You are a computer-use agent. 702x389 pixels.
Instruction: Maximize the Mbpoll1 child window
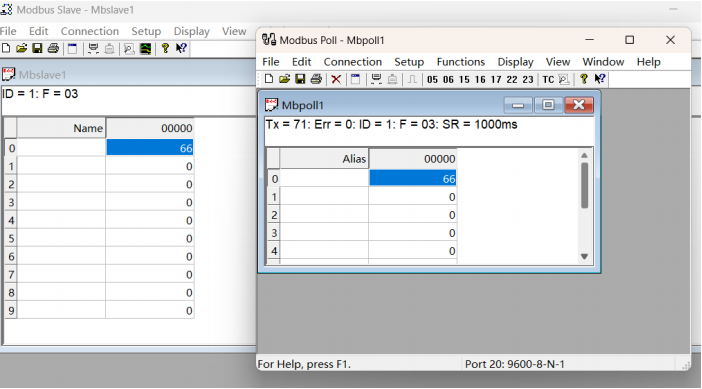click(x=548, y=105)
